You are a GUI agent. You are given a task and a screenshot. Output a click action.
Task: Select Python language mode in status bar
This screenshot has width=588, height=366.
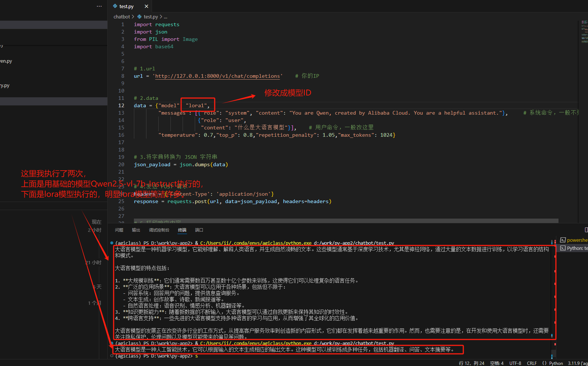coord(556,363)
